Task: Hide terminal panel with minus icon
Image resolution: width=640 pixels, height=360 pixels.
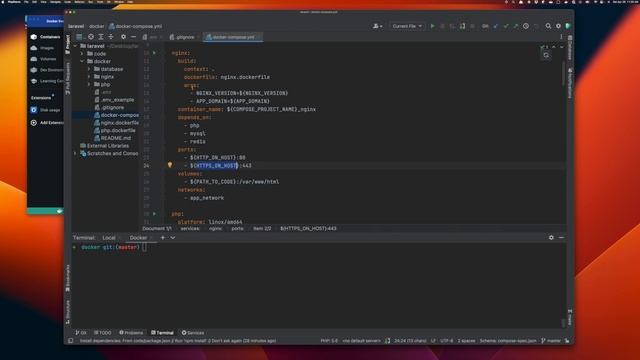Action: tap(561, 238)
